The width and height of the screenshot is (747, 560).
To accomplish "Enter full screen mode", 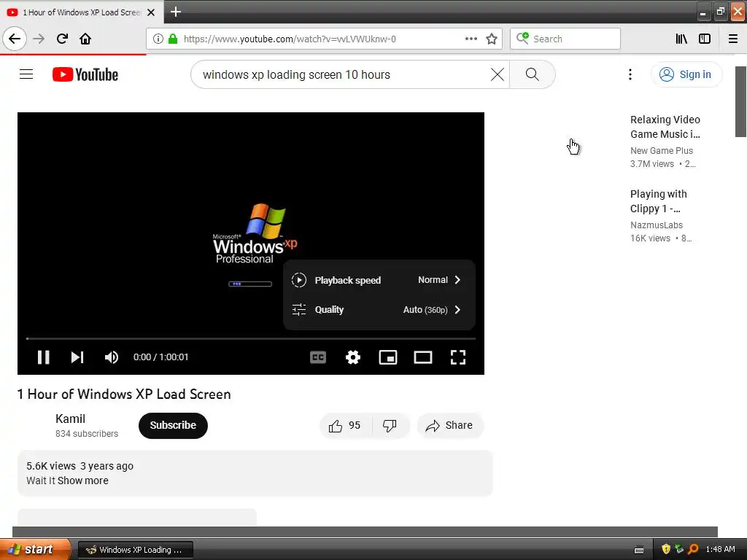I will click(458, 357).
